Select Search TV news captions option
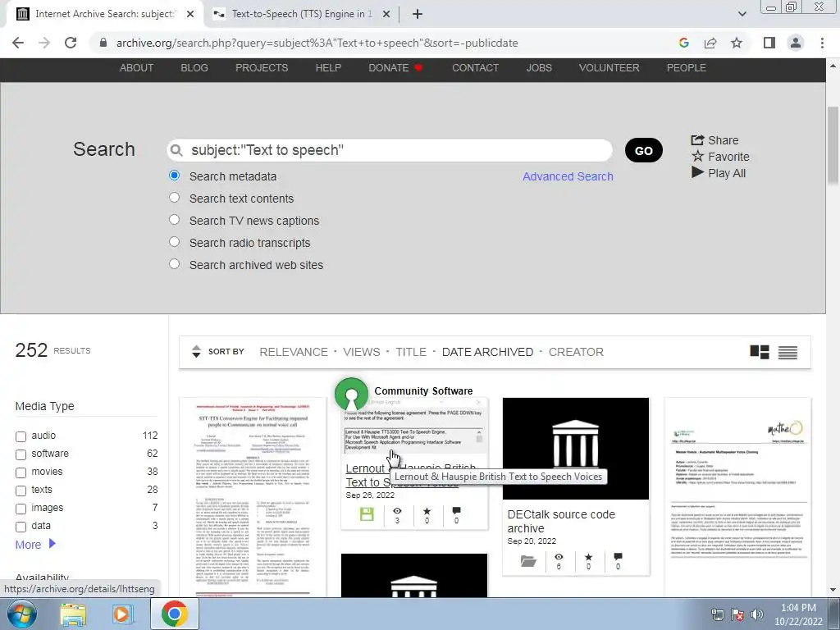Viewport: 840px width, 630px height. [x=174, y=220]
